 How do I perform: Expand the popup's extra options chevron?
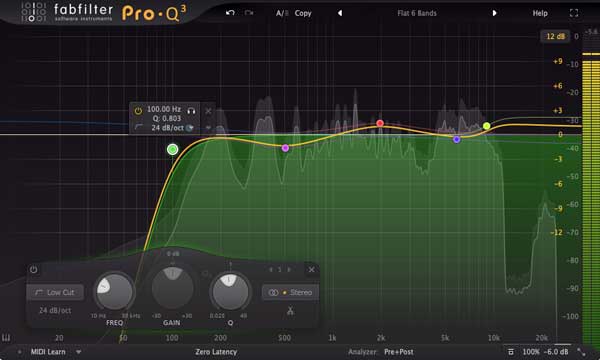click(x=208, y=127)
